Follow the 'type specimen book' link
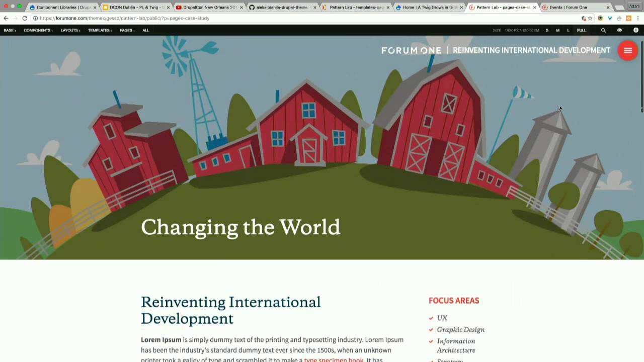The width and height of the screenshot is (644, 362). pyautogui.click(x=334, y=360)
